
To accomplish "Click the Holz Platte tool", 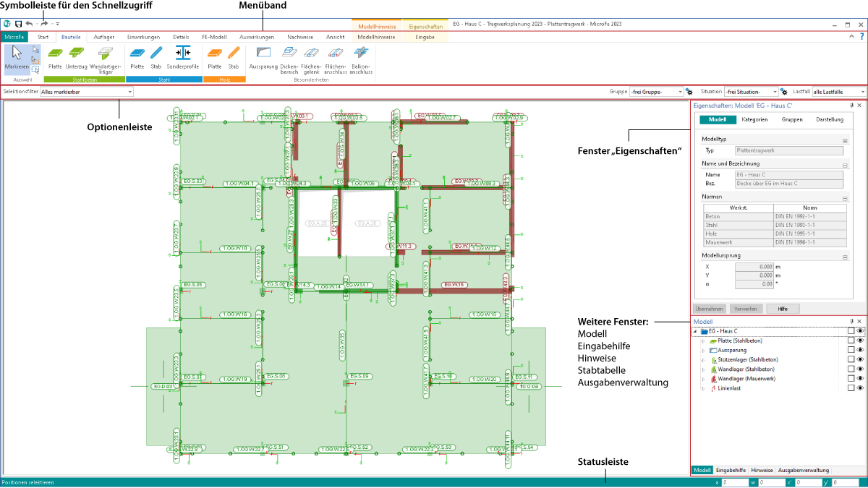I will (214, 56).
